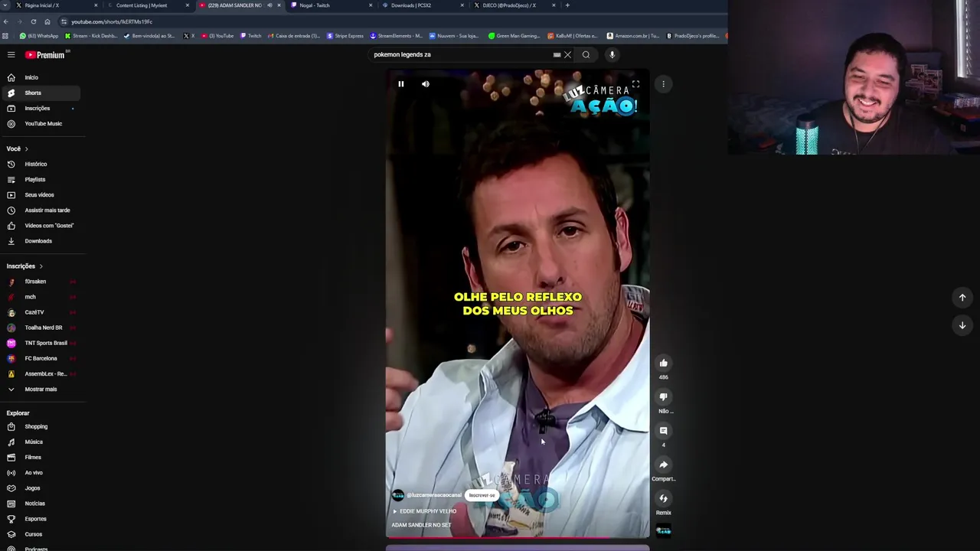Open the Inscrições sidebar item
This screenshot has width=980, height=551.
[x=40, y=108]
